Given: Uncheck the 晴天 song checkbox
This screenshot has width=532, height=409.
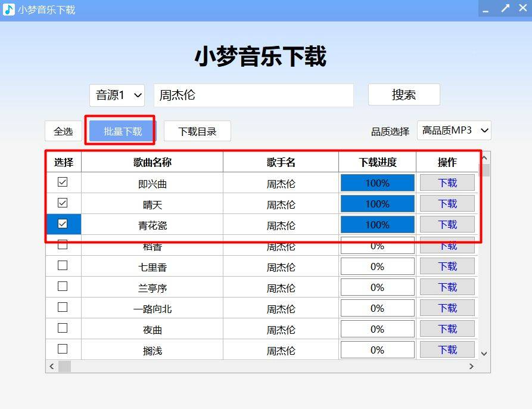Looking at the screenshot, I should click(x=63, y=203).
